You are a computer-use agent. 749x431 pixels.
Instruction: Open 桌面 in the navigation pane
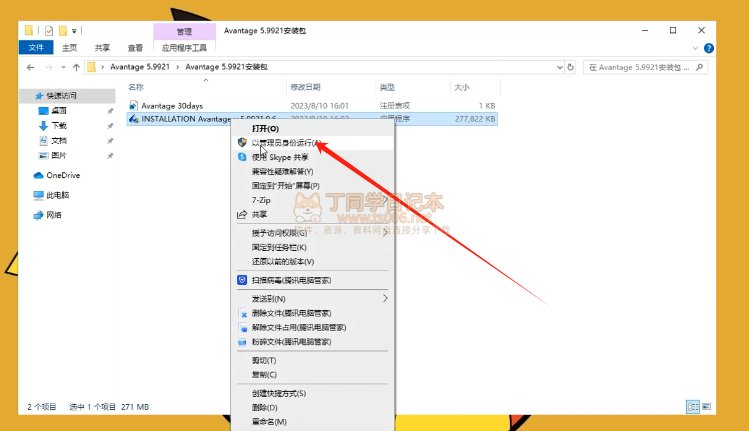coord(59,111)
